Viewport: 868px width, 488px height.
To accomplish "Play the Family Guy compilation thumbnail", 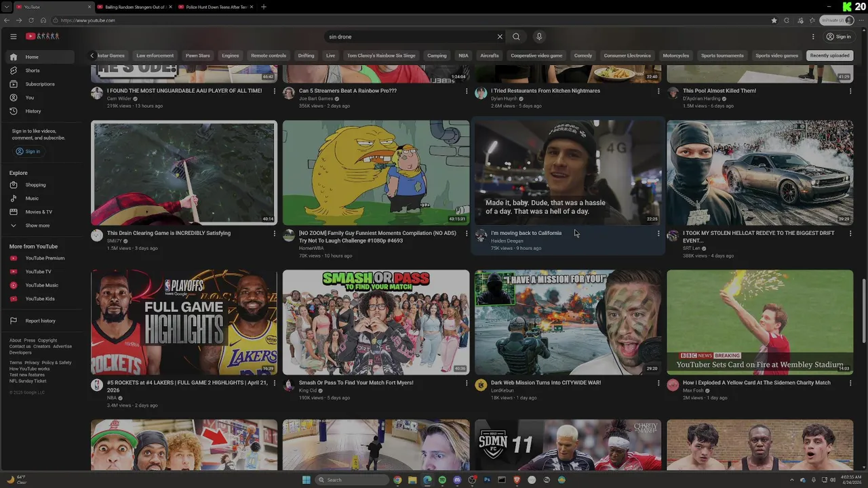I will pyautogui.click(x=376, y=173).
